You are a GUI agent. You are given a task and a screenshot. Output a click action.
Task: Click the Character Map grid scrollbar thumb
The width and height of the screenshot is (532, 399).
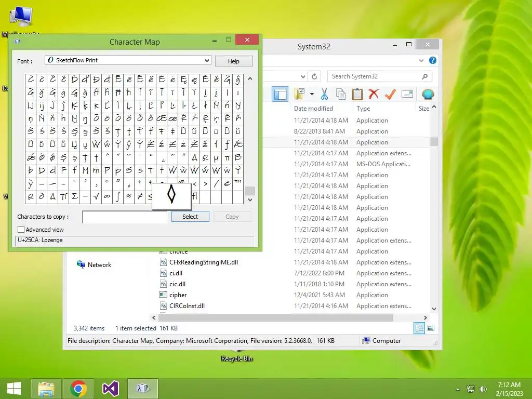tap(250, 191)
